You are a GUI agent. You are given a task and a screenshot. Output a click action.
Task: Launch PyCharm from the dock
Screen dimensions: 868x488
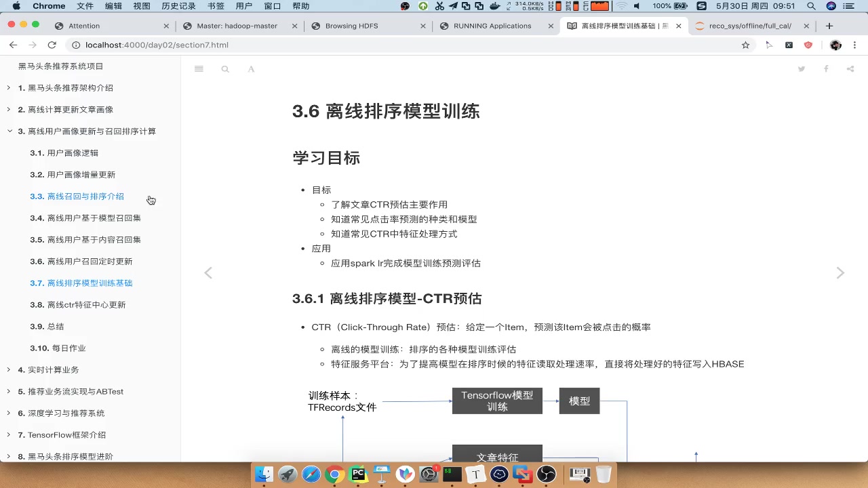pos(357,474)
